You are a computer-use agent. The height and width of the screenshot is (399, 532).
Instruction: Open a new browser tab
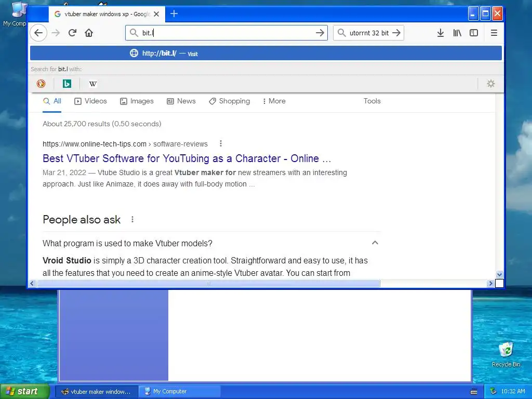174,14
